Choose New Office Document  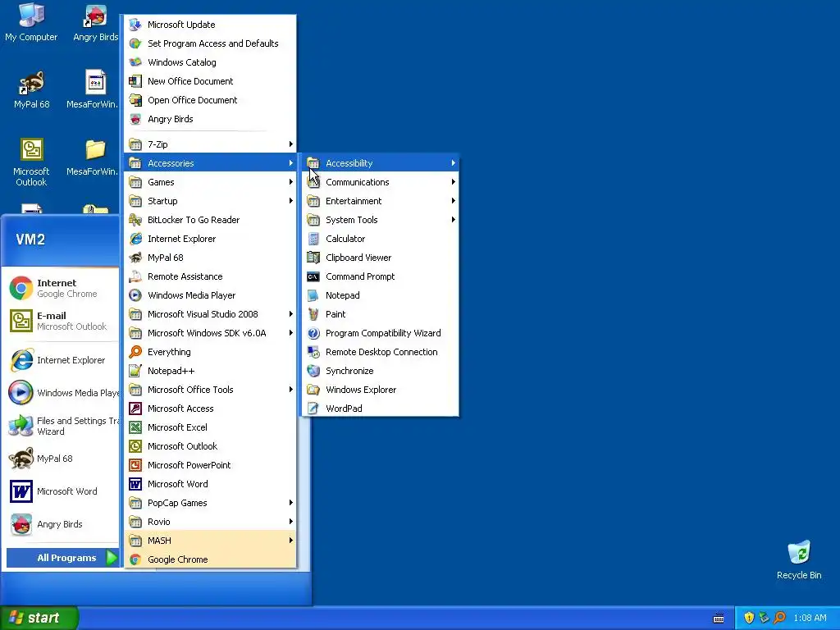210,81
